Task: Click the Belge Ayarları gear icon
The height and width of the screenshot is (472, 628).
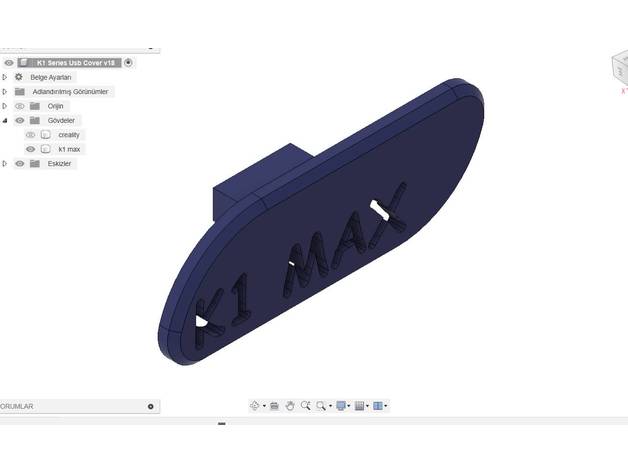Action: coord(19,77)
